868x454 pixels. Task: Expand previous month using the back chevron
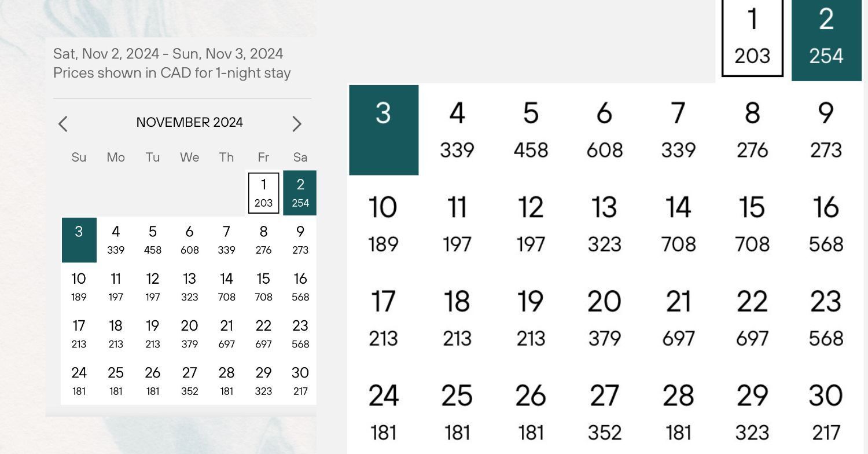(63, 124)
